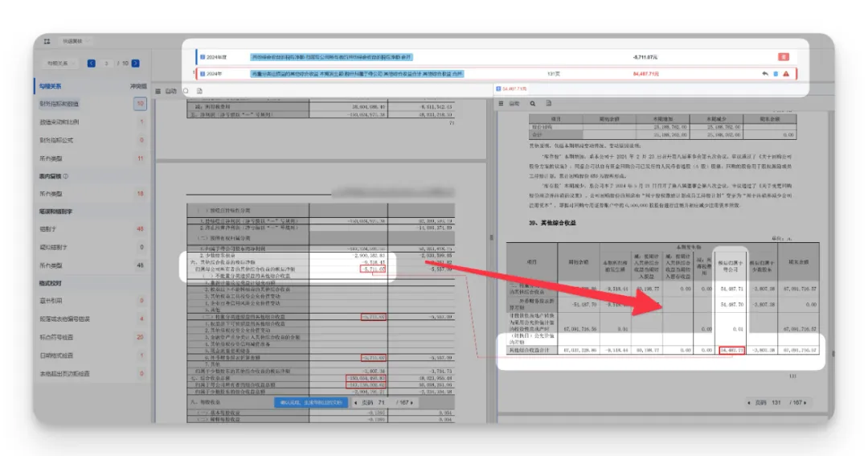Go to previous item with blue left arrow
Screen dimensions: 868x456
[x=92, y=63]
